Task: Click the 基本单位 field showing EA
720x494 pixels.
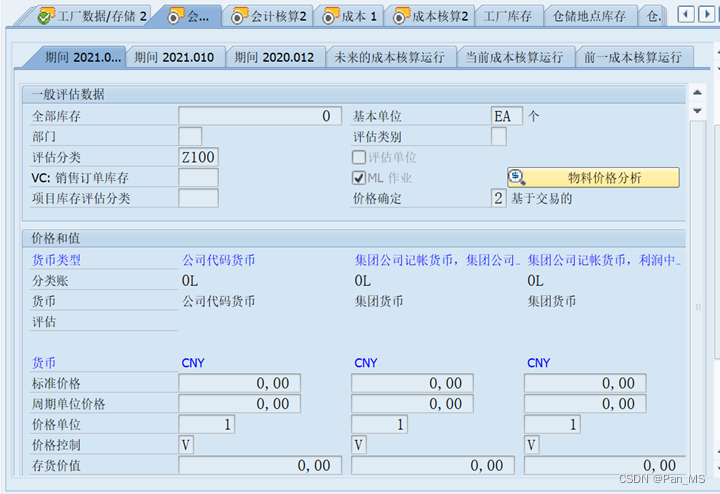Action: [507, 116]
